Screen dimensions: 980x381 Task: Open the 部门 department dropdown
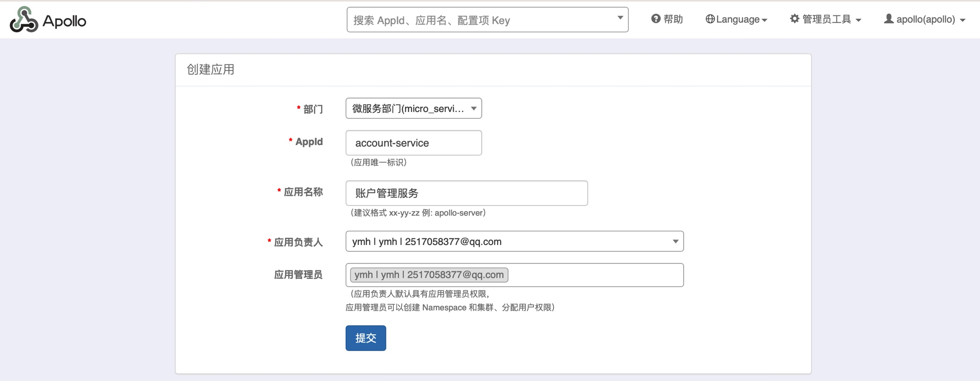pos(414,108)
